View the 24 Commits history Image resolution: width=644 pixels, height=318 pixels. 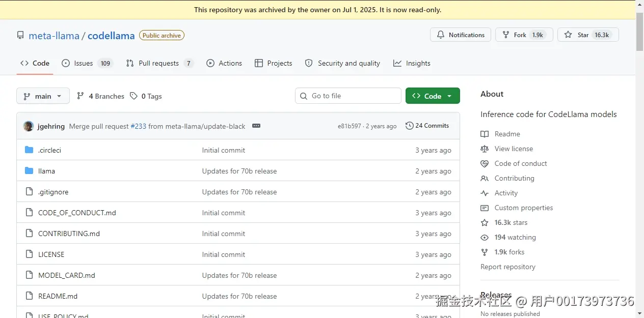pyautogui.click(x=427, y=126)
